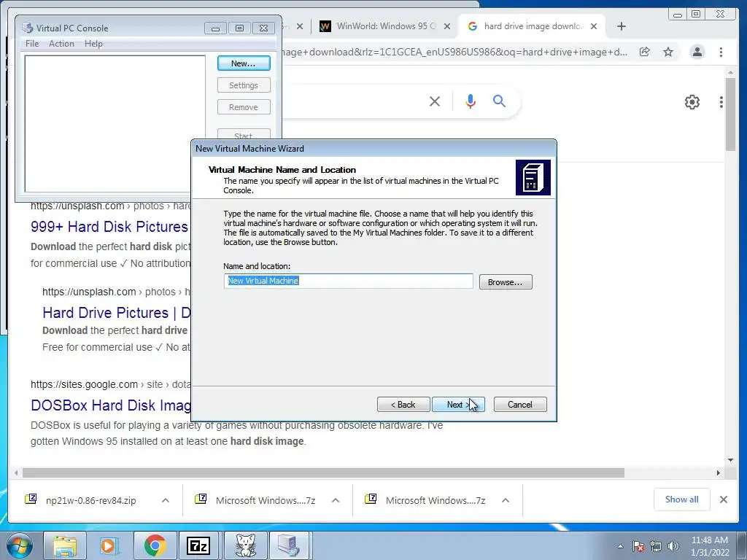The width and height of the screenshot is (747, 560).
Task: Click Settings button in Virtual PC Console
Action: click(244, 85)
